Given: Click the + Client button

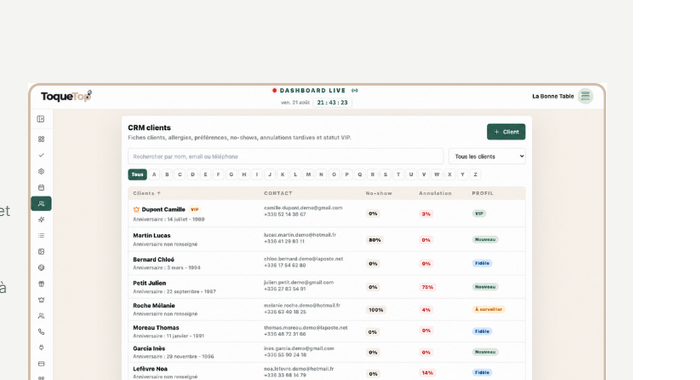Looking at the screenshot, I should click(x=506, y=132).
